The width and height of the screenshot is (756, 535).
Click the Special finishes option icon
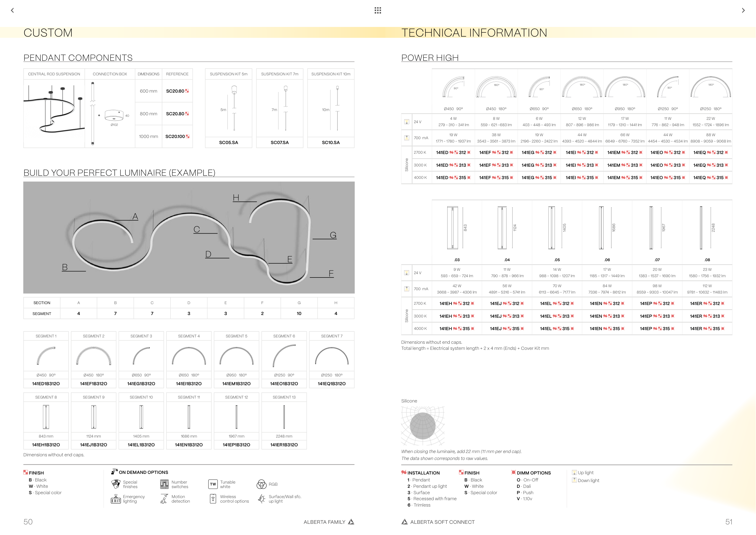pyautogui.click(x=116, y=484)
